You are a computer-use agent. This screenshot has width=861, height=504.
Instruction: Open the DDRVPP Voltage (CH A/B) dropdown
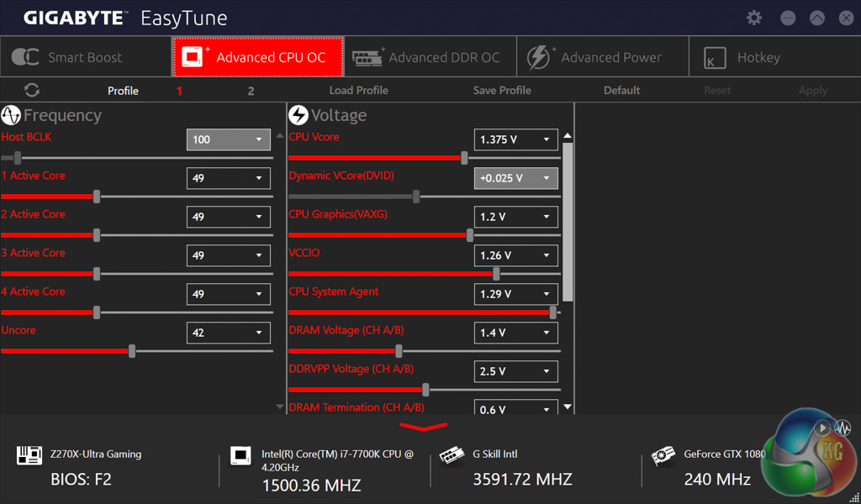[516, 371]
